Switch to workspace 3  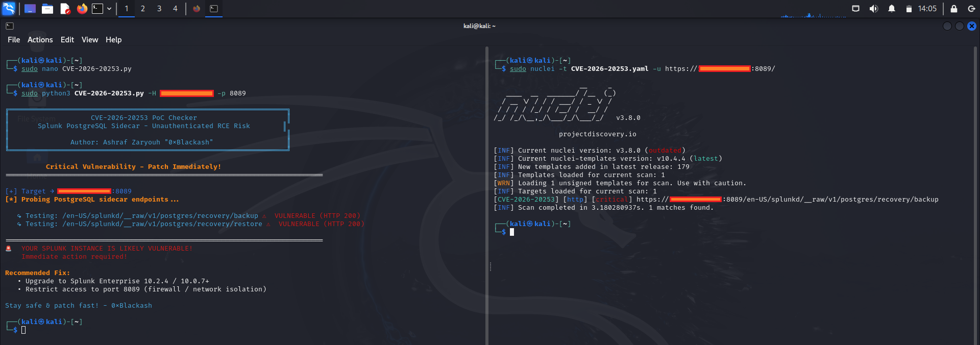click(159, 9)
